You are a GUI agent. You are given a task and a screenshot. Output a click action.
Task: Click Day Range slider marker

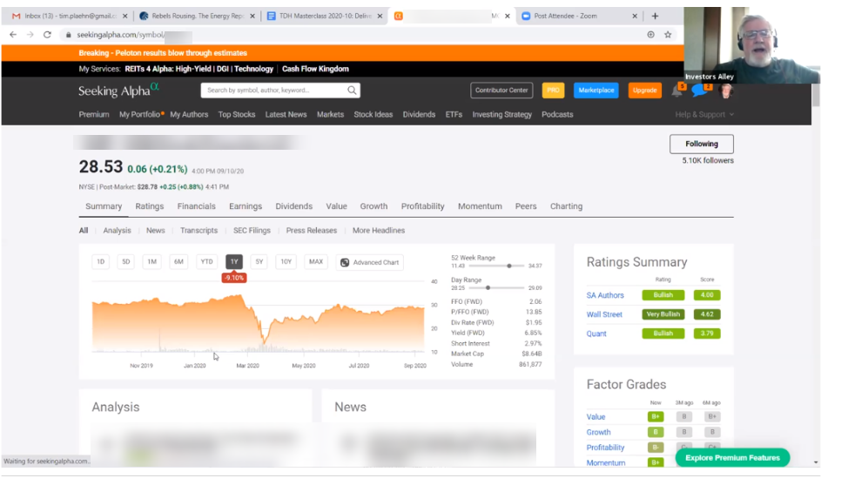tap(488, 288)
